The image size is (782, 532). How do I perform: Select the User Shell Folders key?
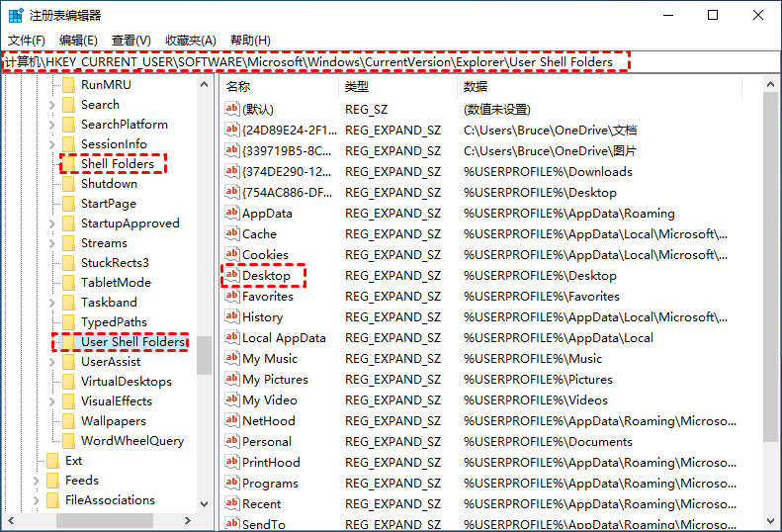pyautogui.click(x=132, y=342)
